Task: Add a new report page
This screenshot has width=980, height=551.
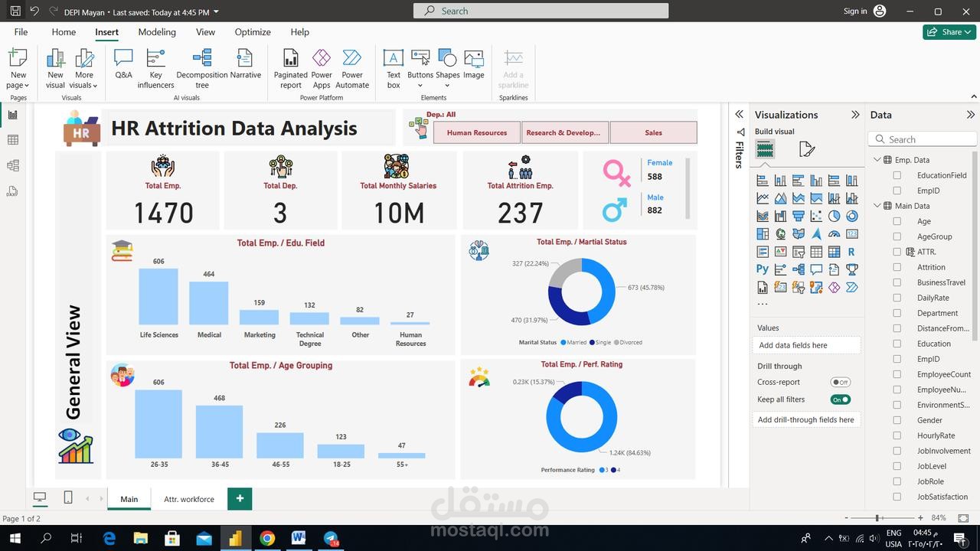Action: [x=240, y=499]
